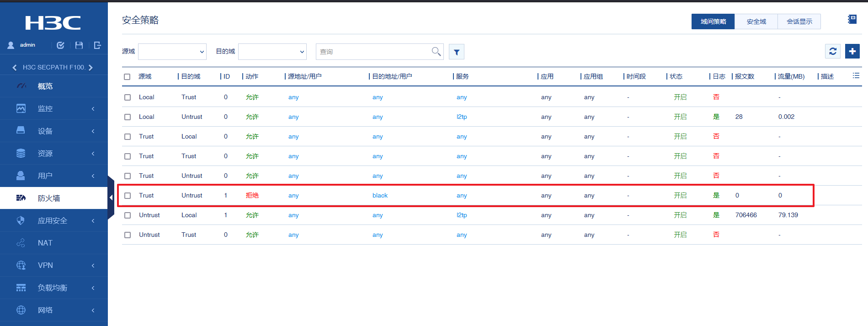Check the Untrust to Local policy row
This screenshot has width=868, height=326.
[128, 215]
